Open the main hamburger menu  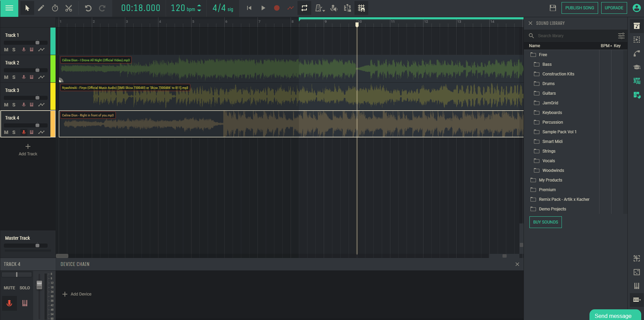(9, 8)
